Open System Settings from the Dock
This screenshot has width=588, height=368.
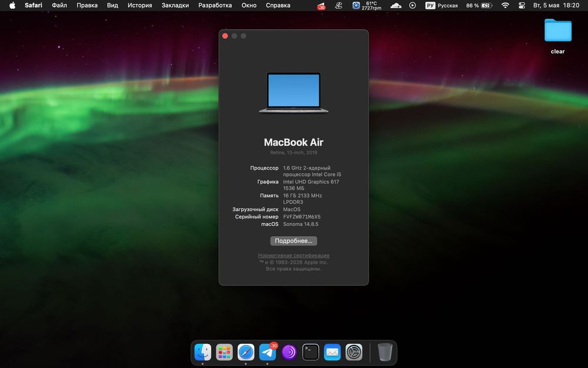coord(354,352)
